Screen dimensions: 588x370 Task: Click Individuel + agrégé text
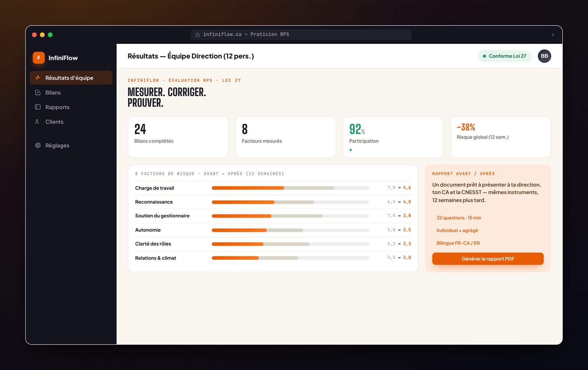[x=457, y=230]
